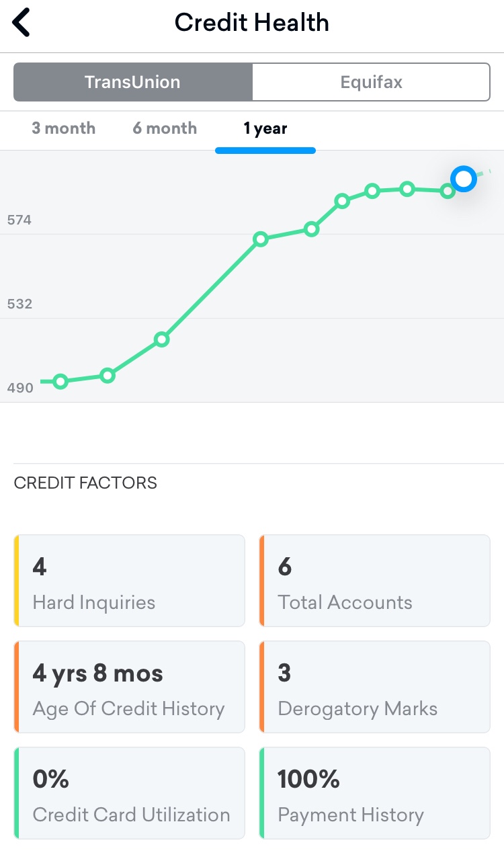Select the TransUnion bureau toggle
This screenshot has width=504, height=863.
coord(132,82)
